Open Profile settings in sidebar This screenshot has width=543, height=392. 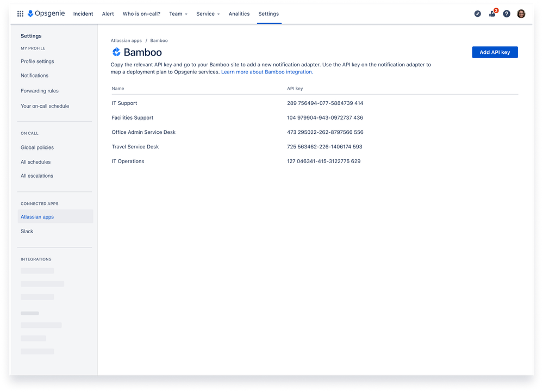38,61
